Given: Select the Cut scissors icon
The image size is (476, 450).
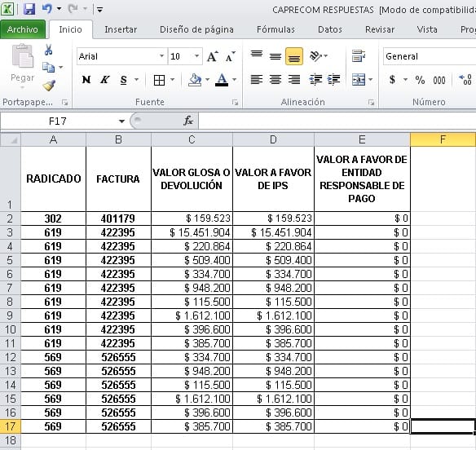Looking at the screenshot, I should coord(48,50).
